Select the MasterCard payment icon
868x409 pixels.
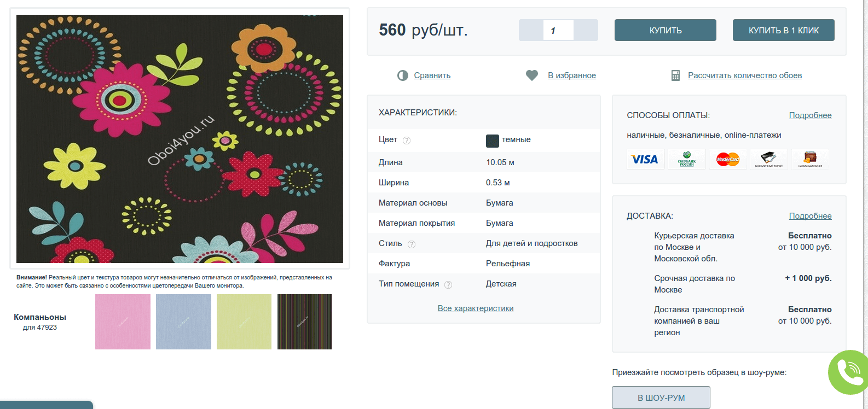tap(727, 159)
